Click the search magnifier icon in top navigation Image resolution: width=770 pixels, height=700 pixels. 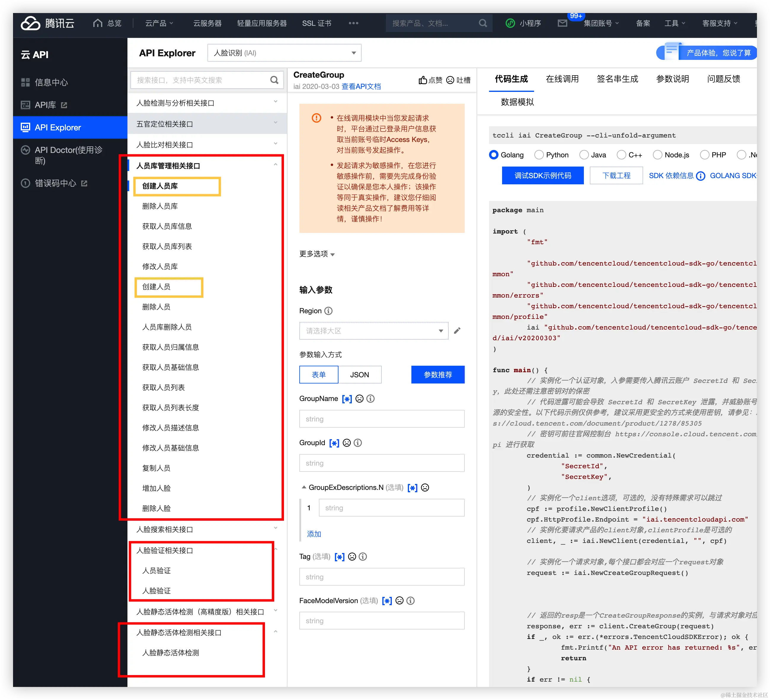pos(483,23)
